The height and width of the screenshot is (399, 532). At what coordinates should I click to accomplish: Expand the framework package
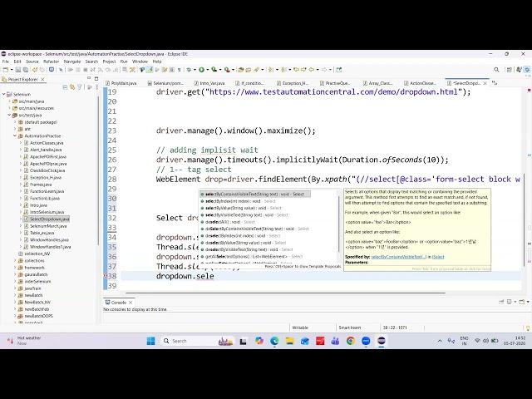point(15,268)
